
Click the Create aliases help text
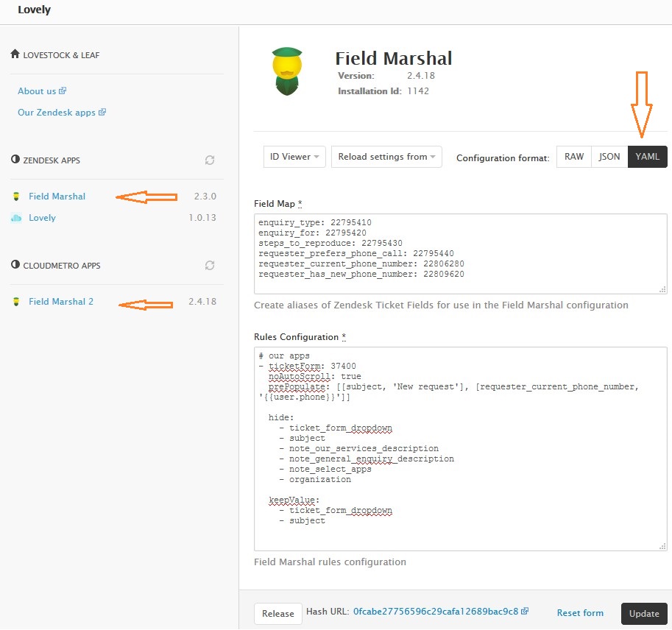[x=441, y=305]
